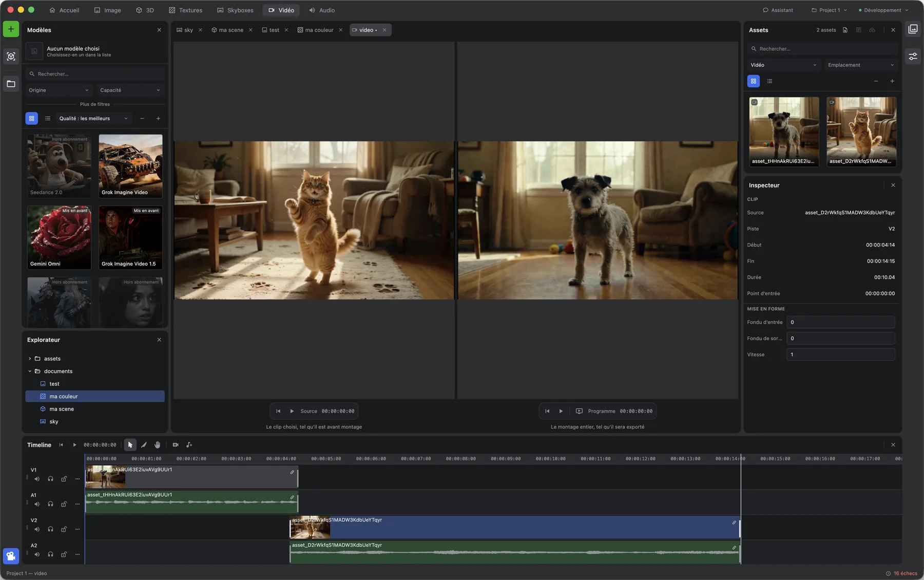Open the Qualité : les meilleurs sort dropdown
Image resolution: width=924 pixels, height=580 pixels.
click(x=93, y=119)
